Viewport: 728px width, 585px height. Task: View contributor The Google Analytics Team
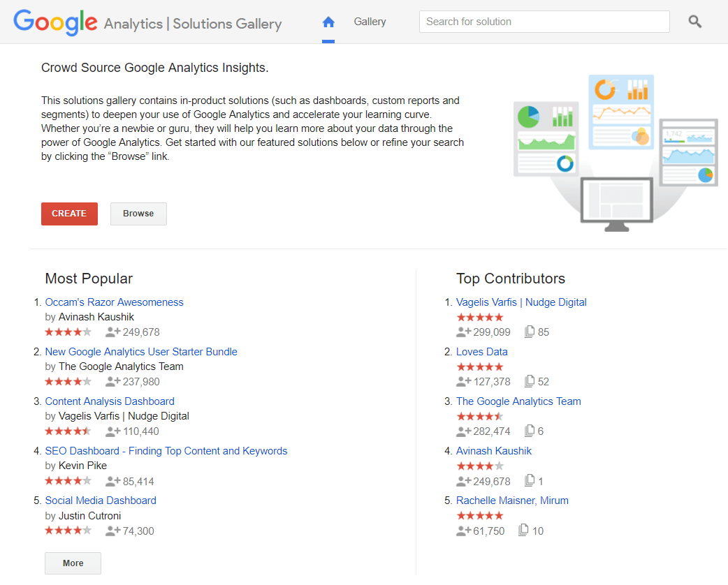518,401
